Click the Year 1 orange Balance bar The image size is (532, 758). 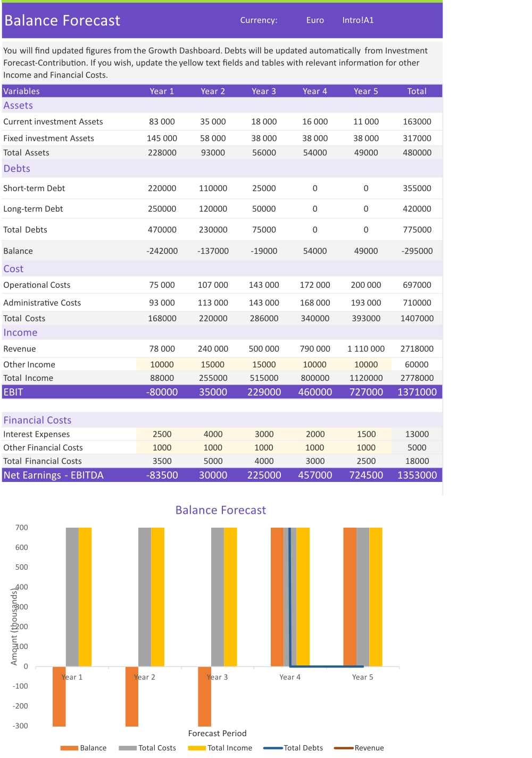point(59,696)
